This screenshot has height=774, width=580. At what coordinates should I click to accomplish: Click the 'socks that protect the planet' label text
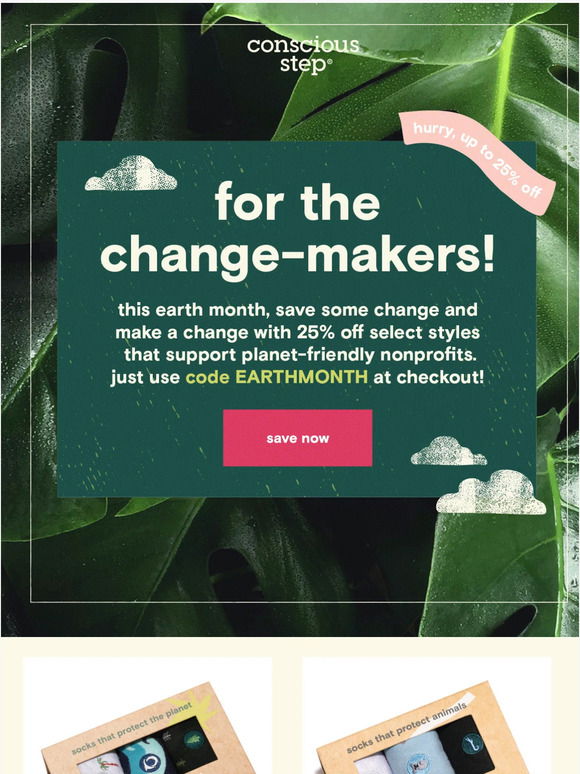[x=131, y=729]
